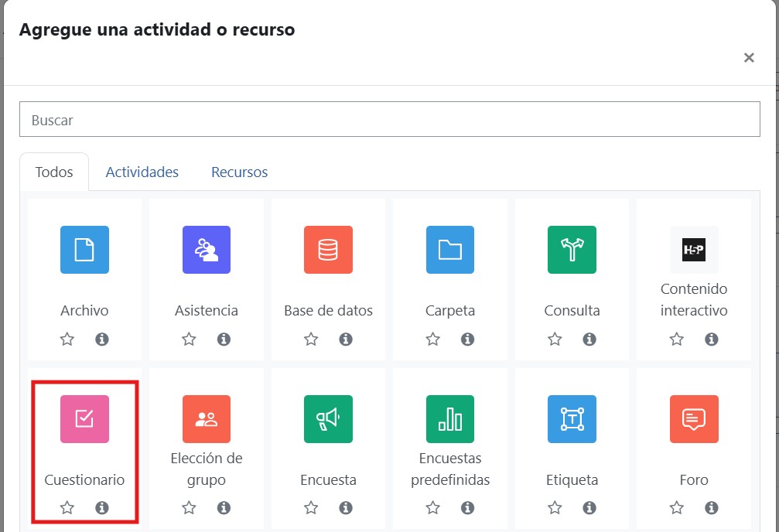Select the Archivo file icon

point(84,250)
